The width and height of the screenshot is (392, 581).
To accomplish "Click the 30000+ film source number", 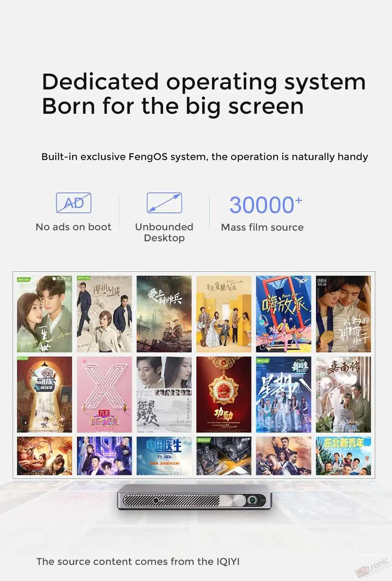I will coord(265,205).
